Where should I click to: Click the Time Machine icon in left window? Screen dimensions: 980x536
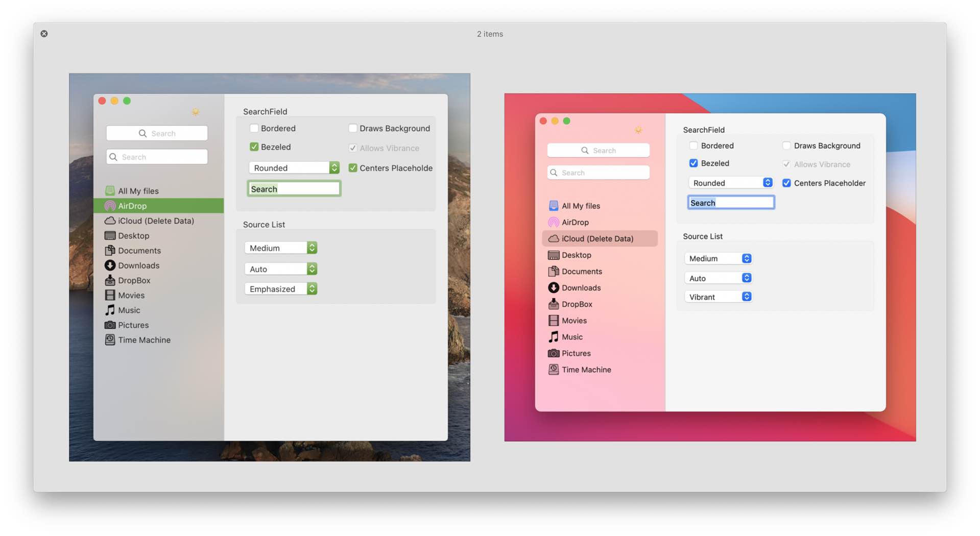click(x=110, y=340)
